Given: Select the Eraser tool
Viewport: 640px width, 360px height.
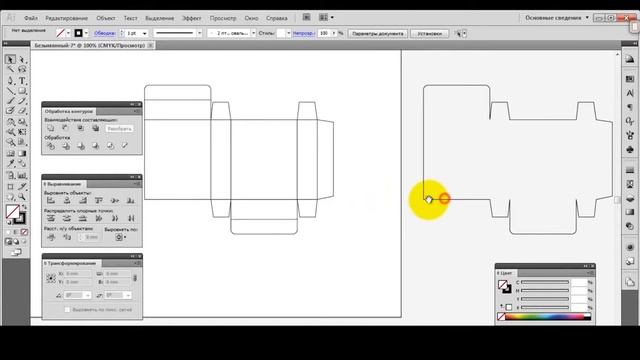Looking at the screenshot, I should tap(22, 111).
